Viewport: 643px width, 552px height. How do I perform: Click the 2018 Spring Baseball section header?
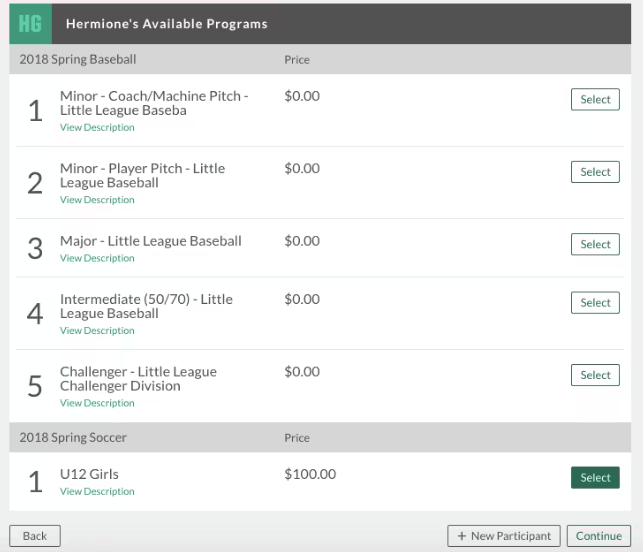click(x=78, y=60)
